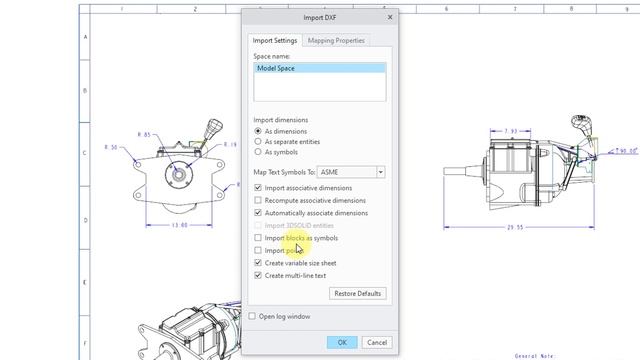The height and width of the screenshot is (360, 640).
Task: Enable the Open log window checkbox
Action: [x=252, y=316]
